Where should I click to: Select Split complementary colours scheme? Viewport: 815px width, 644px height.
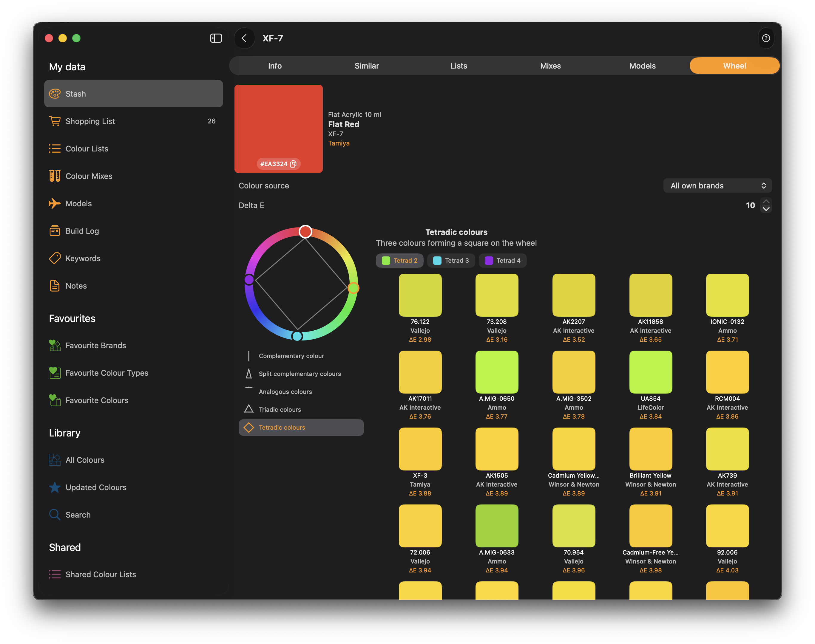point(301,374)
